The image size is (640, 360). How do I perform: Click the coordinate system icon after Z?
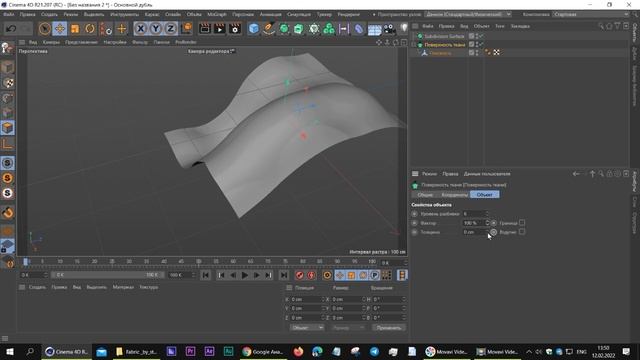[x=186, y=29]
